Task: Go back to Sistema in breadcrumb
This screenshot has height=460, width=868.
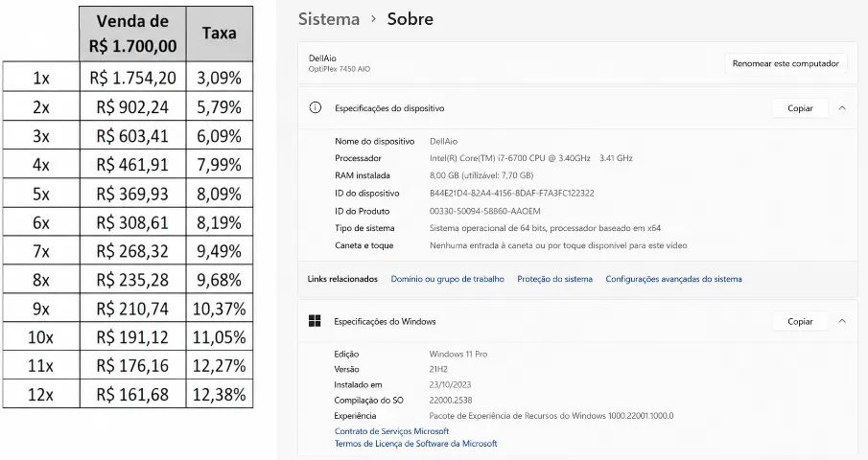Action: tap(329, 19)
